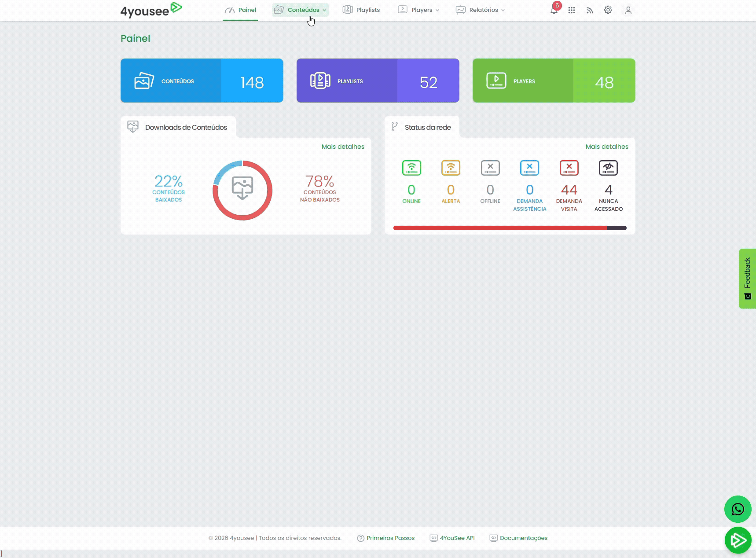Click the Offline status icon

click(x=490, y=168)
